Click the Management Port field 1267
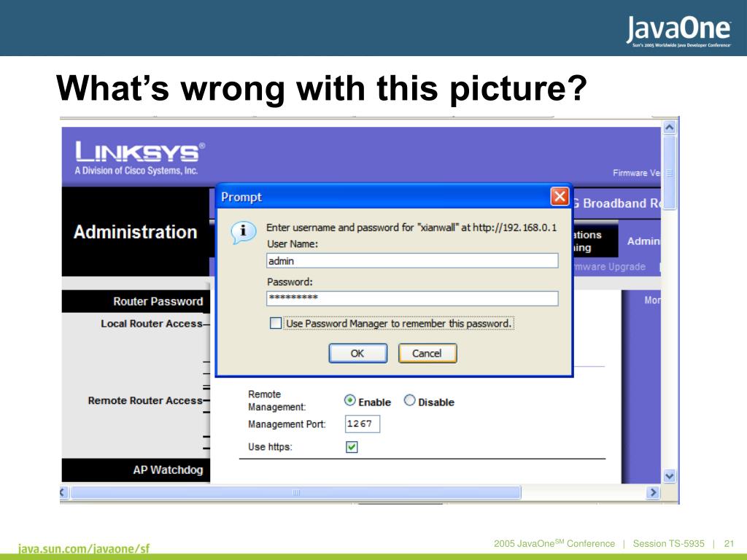 click(x=362, y=424)
